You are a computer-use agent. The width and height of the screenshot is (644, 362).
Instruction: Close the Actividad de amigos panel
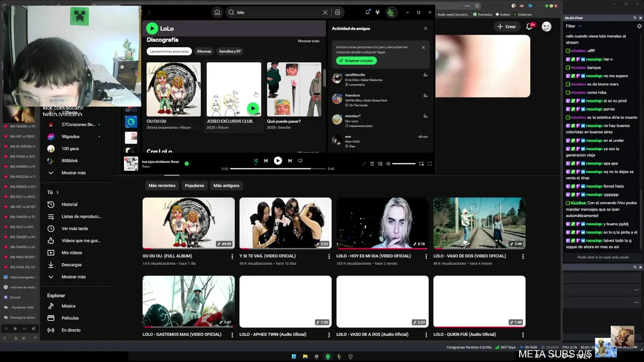(x=426, y=29)
